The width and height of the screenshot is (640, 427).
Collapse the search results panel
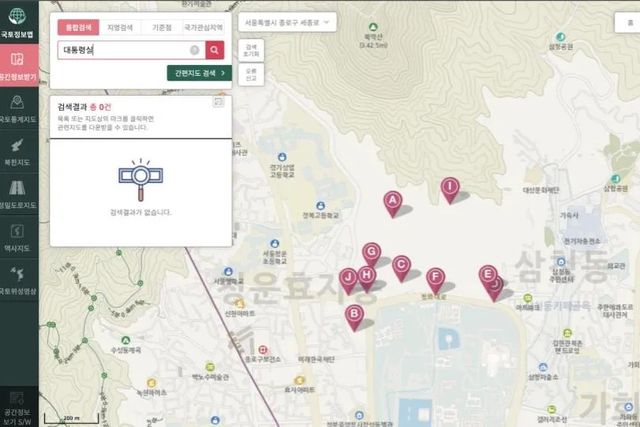(218, 102)
